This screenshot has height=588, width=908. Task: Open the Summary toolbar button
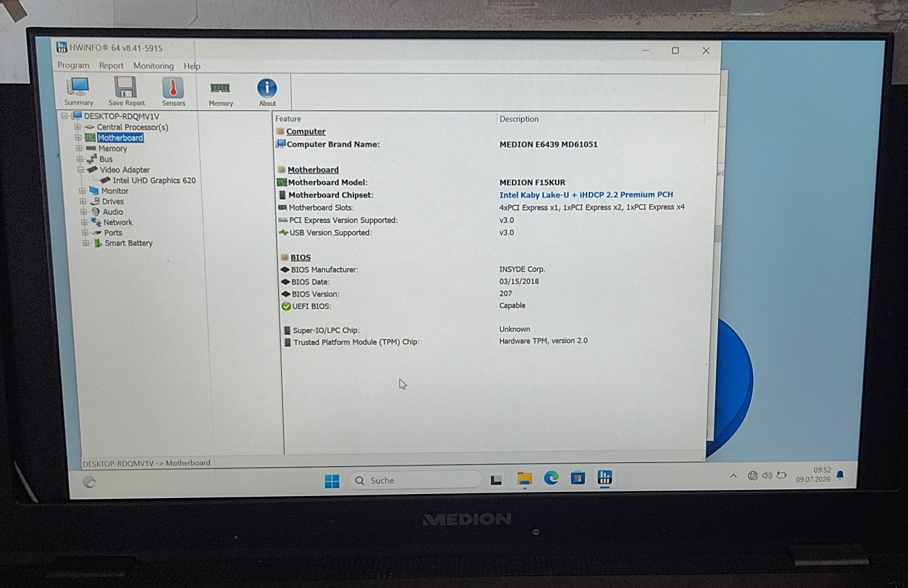point(79,91)
